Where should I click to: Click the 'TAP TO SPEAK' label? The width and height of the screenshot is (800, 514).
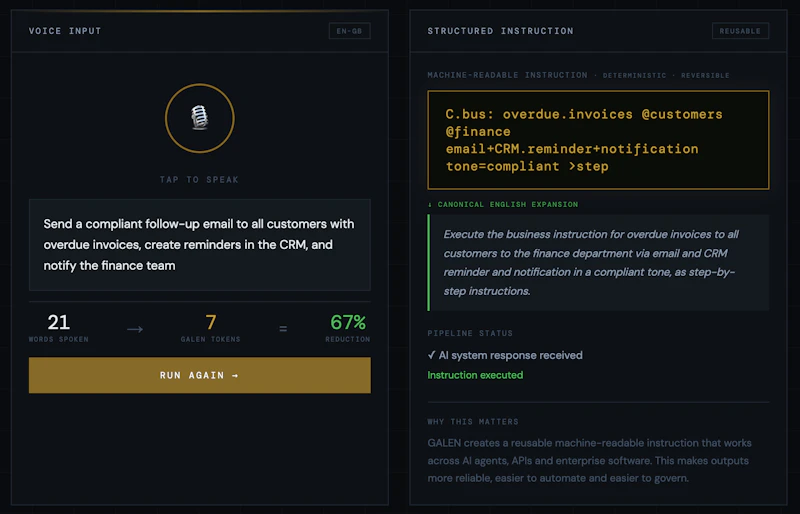pos(199,180)
